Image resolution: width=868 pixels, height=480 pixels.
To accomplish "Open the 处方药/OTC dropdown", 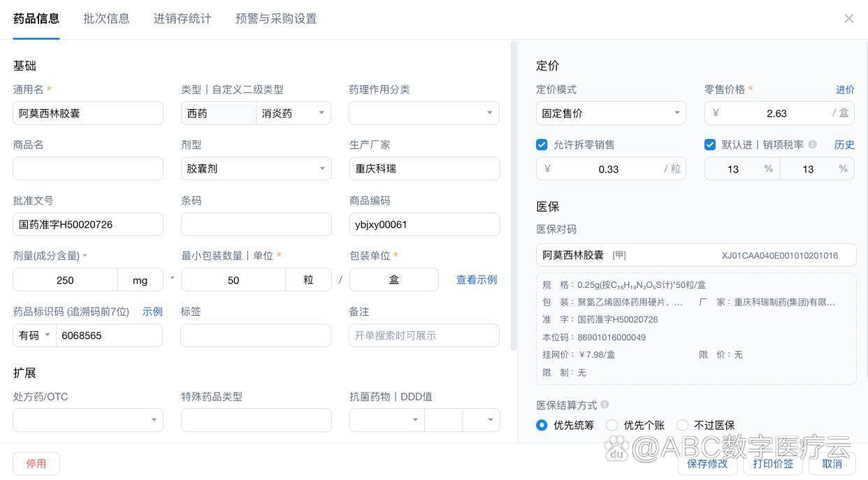I will pyautogui.click(x=88, y=420).
